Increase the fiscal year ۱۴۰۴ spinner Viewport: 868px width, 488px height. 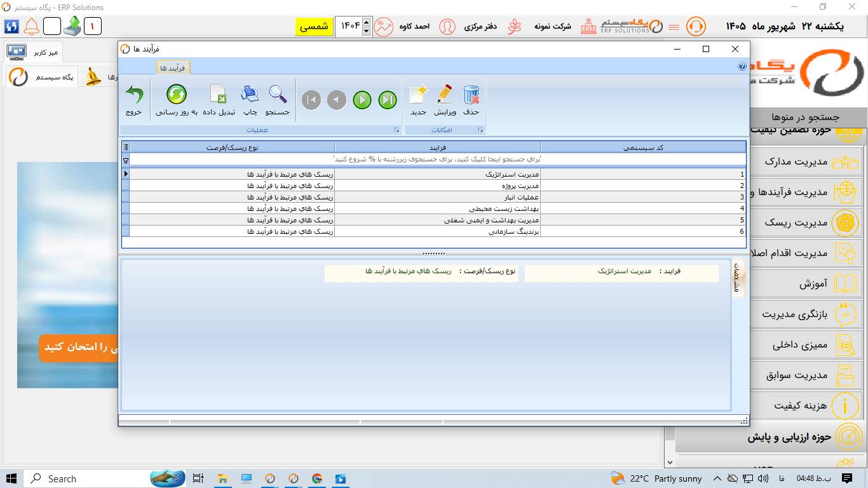(x=366, y=22)
